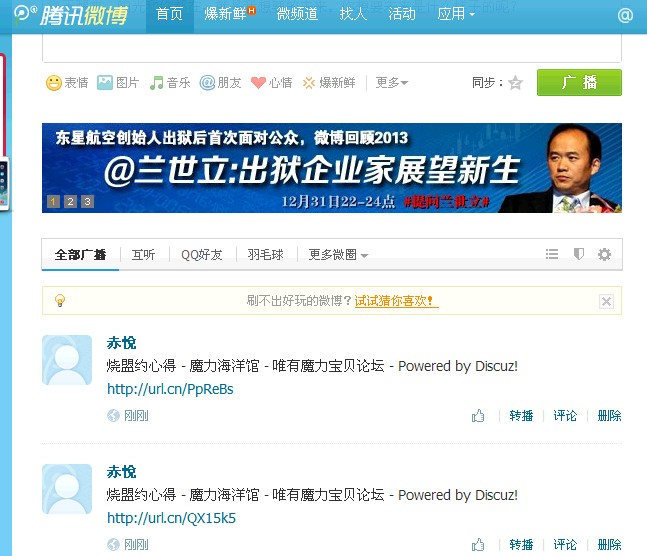647x556 pixels.
Task: Switch banner to slide 2
Action: pos(70,201)
